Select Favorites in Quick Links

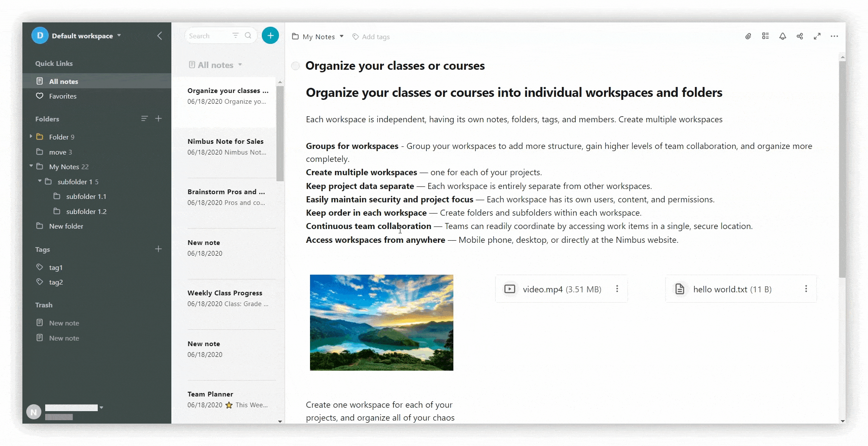pyautogui.click(x=62, y=96)
